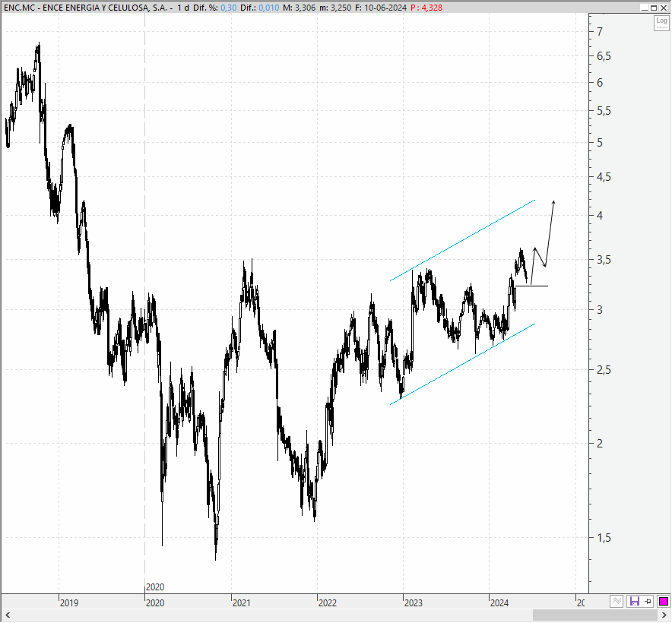
Task: Click the horizontal scrollbar right arrow
Action: (x=665, y=615)
